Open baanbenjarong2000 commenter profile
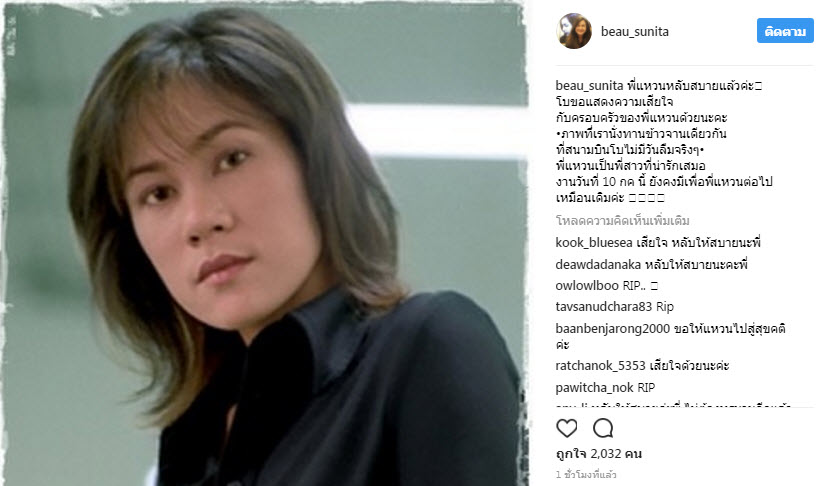 pos(612,329)
